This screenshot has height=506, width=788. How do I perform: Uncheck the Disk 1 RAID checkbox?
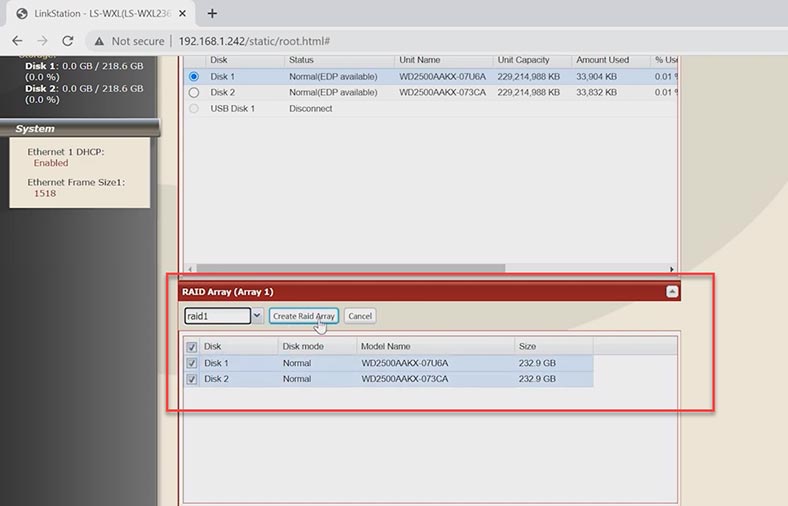coord(191,363)
